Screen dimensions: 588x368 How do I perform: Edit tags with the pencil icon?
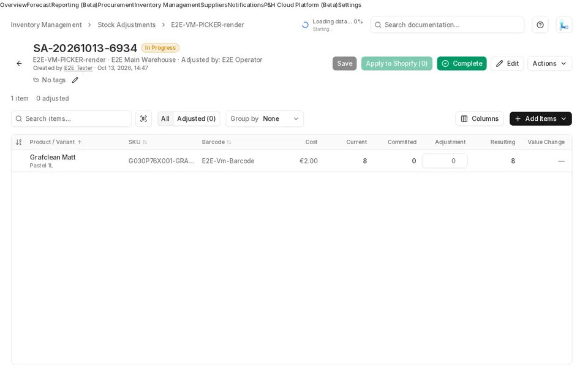pos(75,80)
